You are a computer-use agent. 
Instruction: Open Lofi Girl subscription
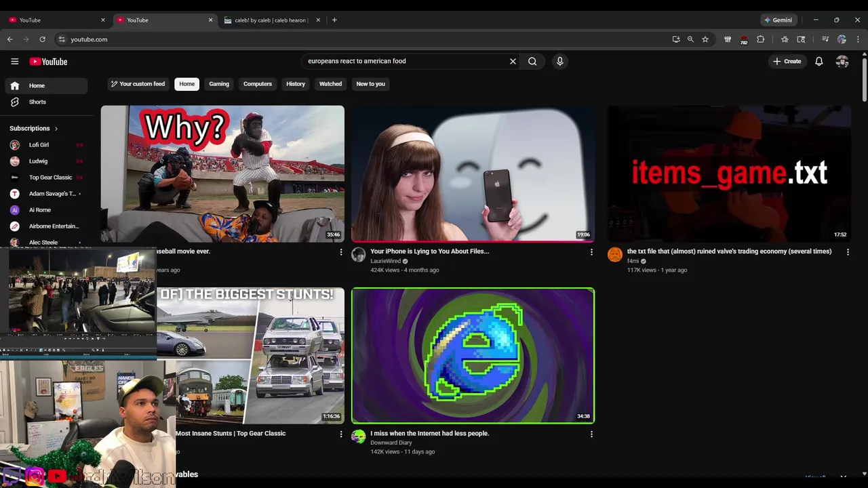coord(46,145)
